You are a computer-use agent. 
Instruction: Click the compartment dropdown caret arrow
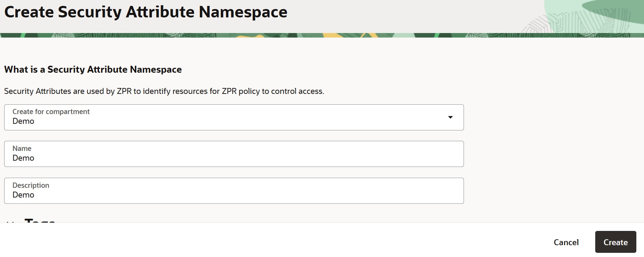(450, 117)
